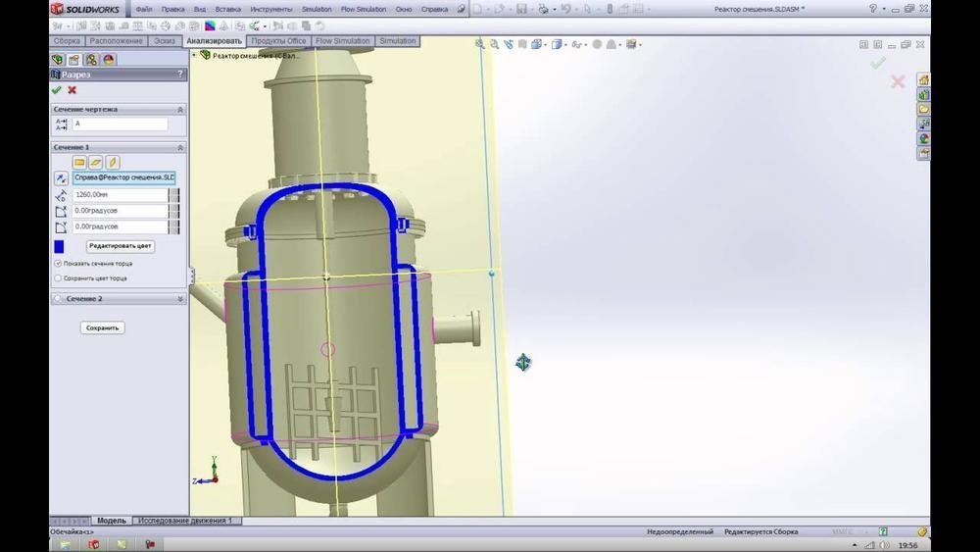Viewport: 980px width, 552px height.
Task: Expand the Сечение 2 group chevron
Action: [180, 299]
